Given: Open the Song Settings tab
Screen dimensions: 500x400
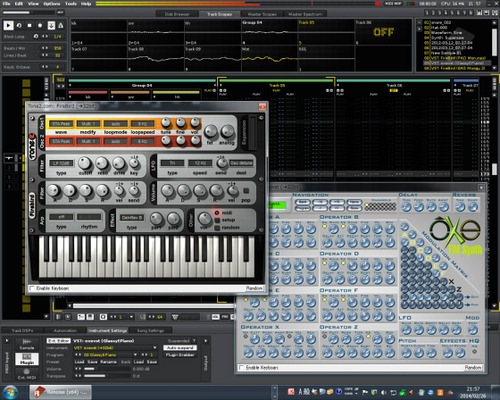Looking at the screenshot, I should pos(151,330).
